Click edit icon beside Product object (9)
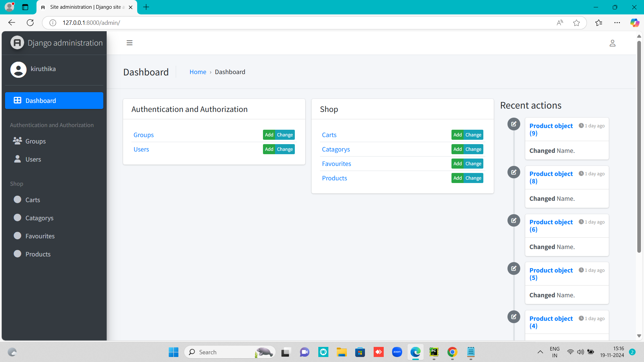This screenshot has width=644, height=362. pos(514,124)
